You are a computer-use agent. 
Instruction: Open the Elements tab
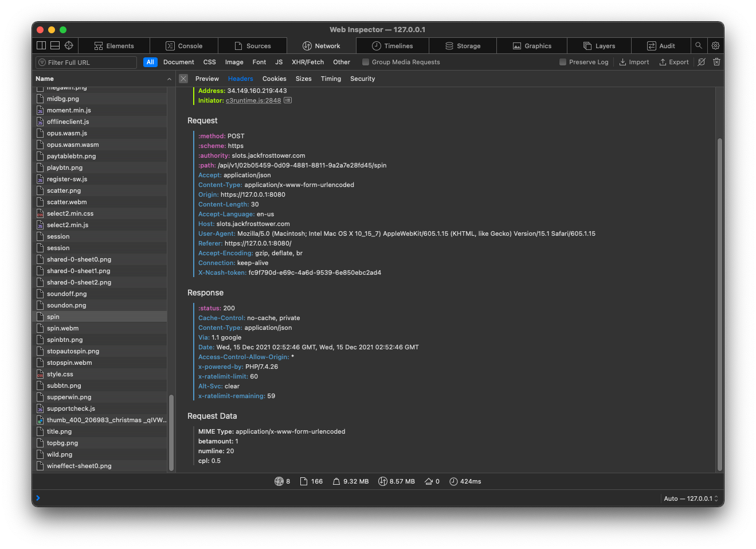114,46
